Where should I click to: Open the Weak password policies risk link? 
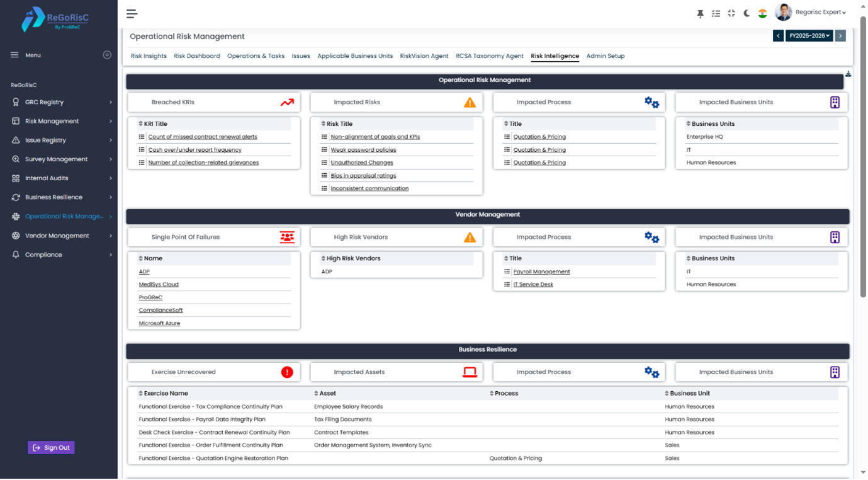coord(363,150)
